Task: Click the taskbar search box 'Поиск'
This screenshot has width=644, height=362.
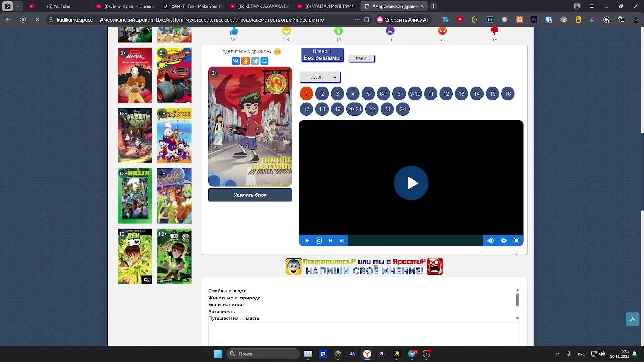Action: click(x=262, y=354)
